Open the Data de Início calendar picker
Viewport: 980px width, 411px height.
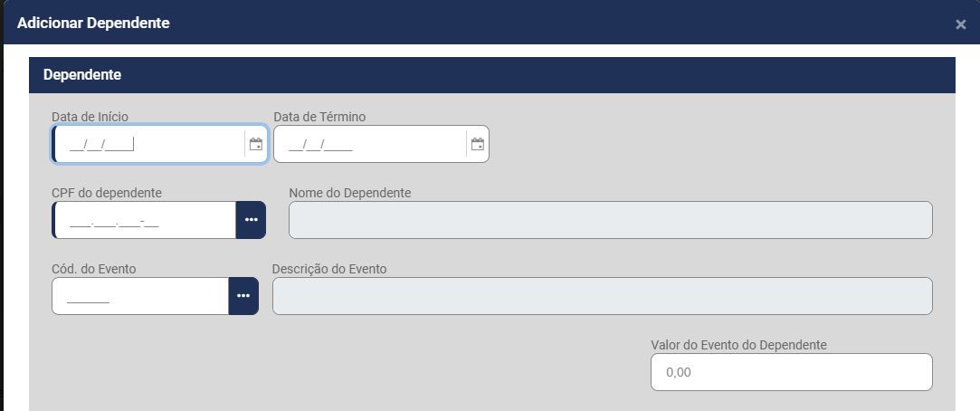pyautogui.click(x=256, y=144)
